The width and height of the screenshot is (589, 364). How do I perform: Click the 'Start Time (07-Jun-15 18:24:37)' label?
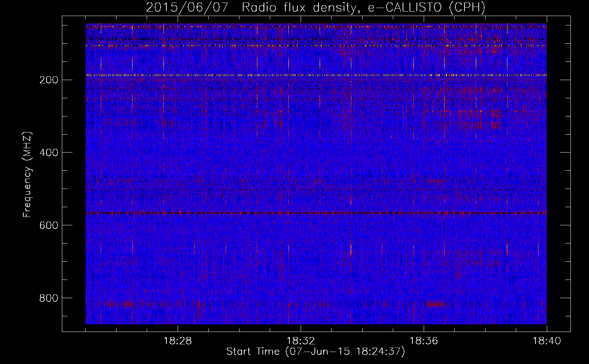click(x=316, y=352)
